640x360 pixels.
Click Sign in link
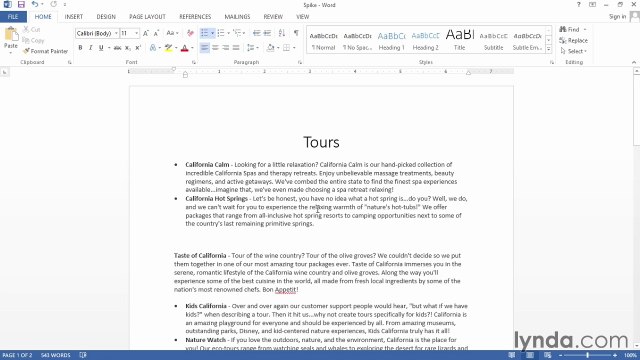[617, 17]
